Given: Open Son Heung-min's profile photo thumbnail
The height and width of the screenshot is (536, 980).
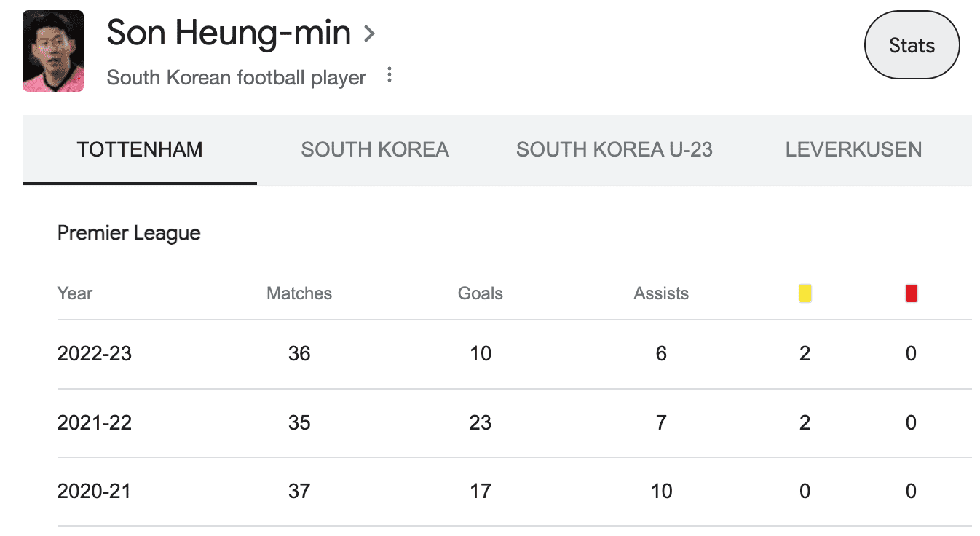Looking at the screenshot, I should [53, 51].
